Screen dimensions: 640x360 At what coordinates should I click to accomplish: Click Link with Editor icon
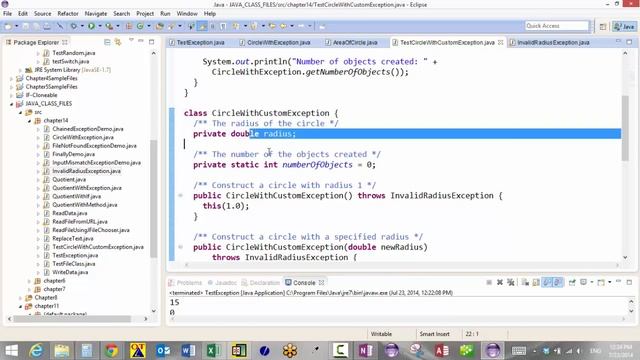[x=118, y=42]
